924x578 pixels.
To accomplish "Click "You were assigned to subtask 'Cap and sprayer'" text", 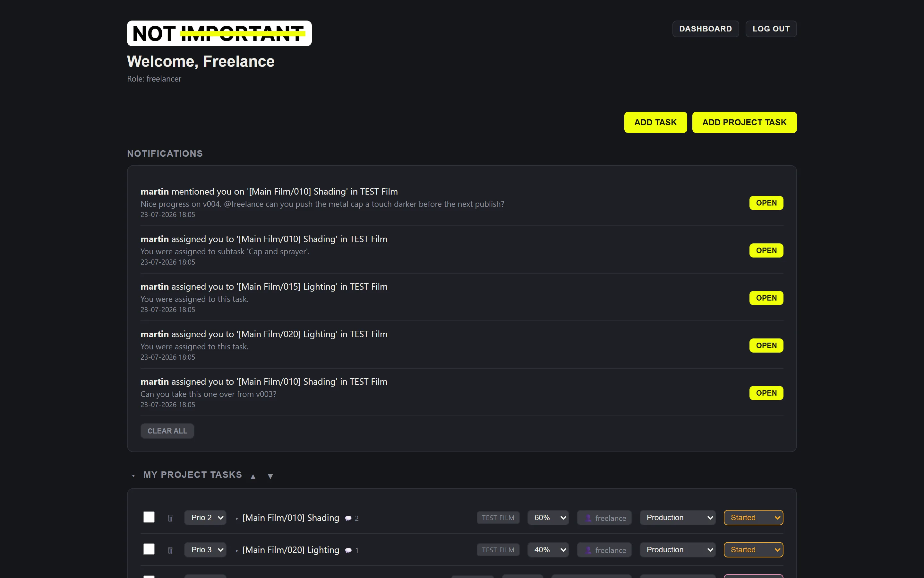I will pos(225,251).
